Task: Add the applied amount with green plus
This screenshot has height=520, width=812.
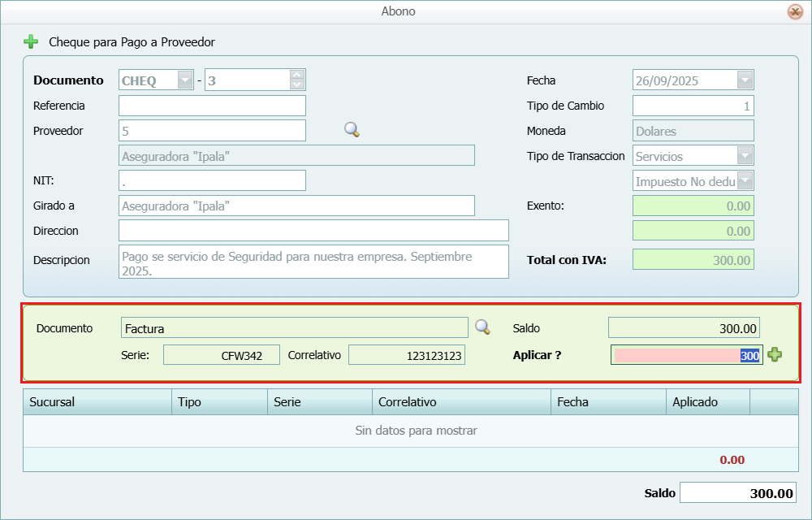Action: point(775,355)
